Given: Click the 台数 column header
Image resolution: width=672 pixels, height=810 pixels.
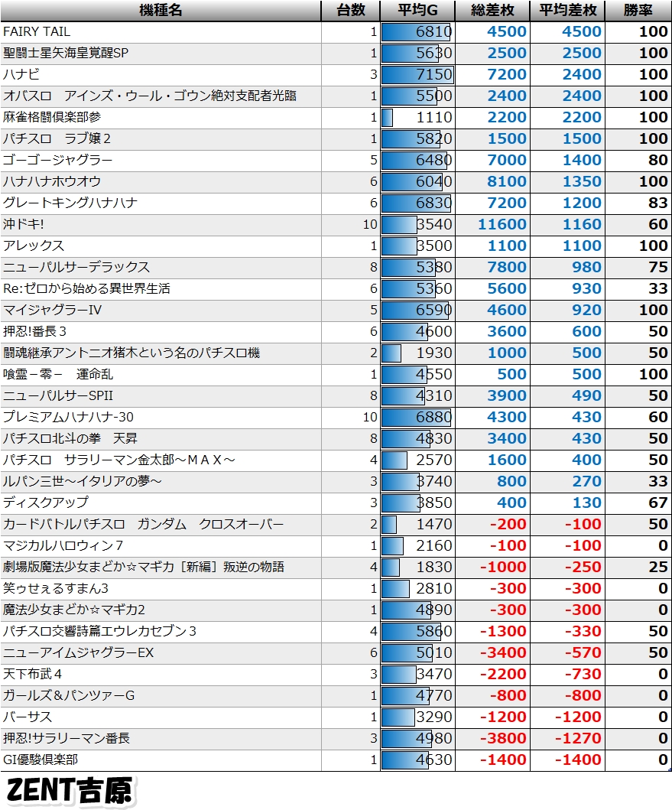Looking at the screenshot, I should click(x=351, y=11).
